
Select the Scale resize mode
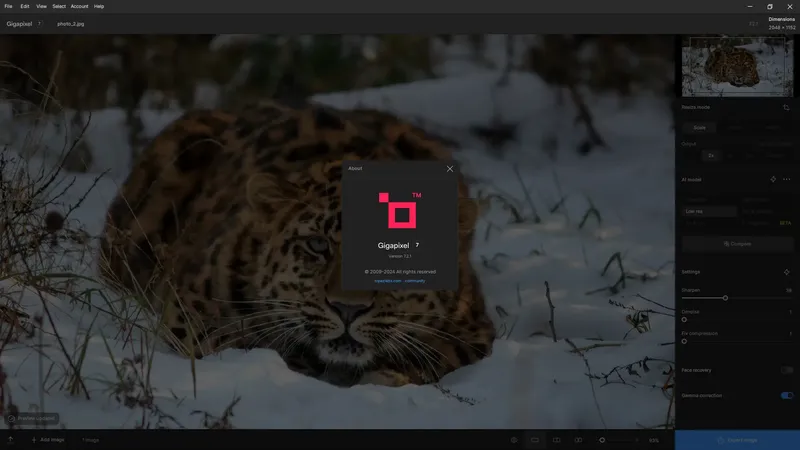coord(699,128)
